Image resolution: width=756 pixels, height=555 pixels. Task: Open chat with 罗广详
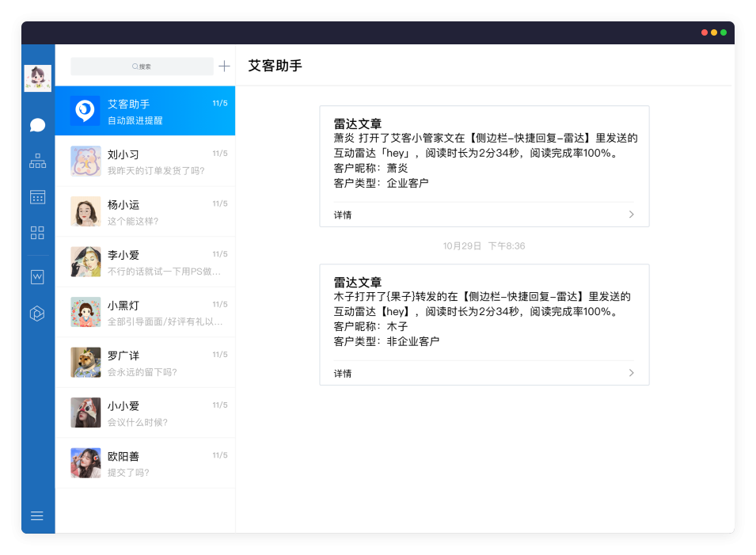click(145, 363)
